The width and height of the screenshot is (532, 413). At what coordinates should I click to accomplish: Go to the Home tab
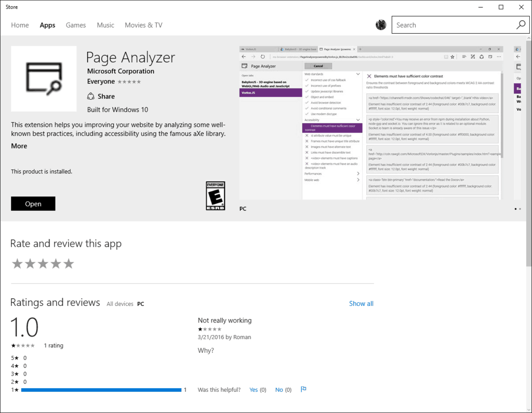[x=20, y=25]
